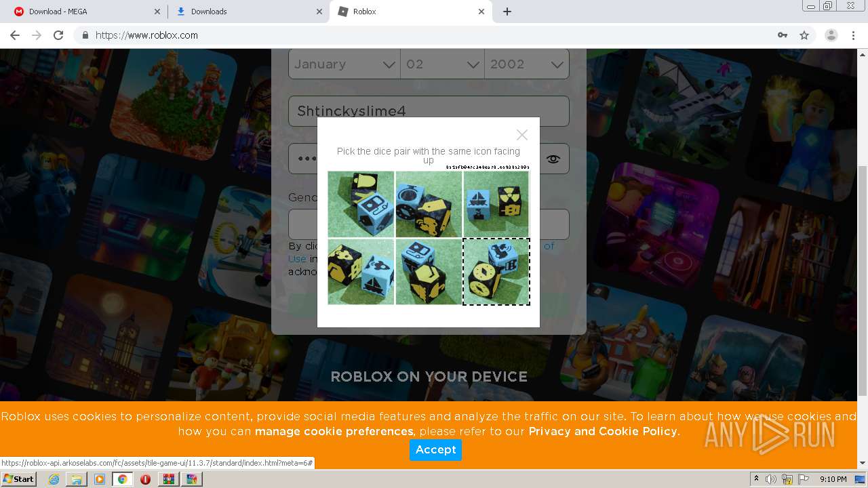Open the WinRAR taskbar icon
The height and width of the screenshot is (488, 868).
pyautogui.click(x=168, y=479)
